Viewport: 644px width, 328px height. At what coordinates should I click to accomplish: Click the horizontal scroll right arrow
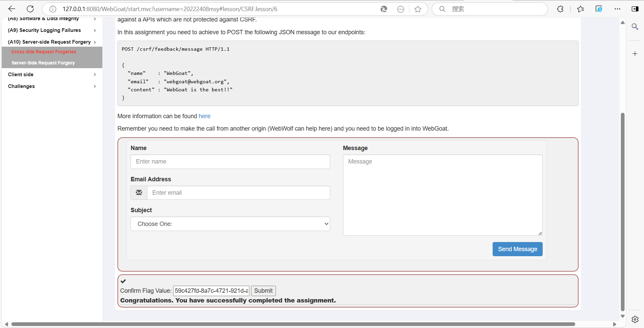tap(614, 324)
